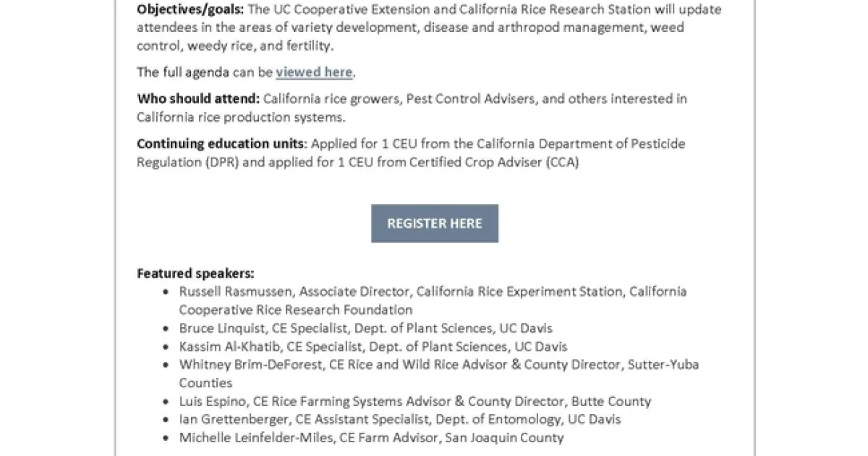Click 'Cooperative Rice Research Foundation' text line
This screenshot has width=868, height=456.
pyautogui.click(x=296, y=310)
